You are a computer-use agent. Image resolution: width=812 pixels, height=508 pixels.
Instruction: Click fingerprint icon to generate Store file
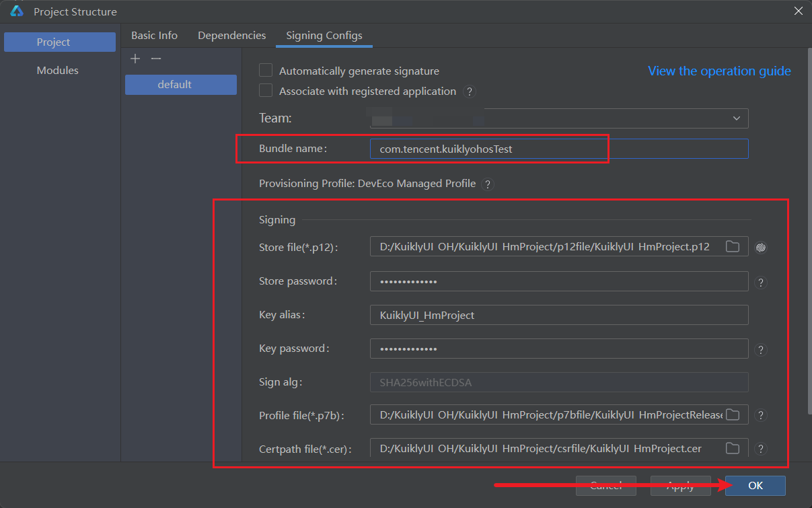pos(761,247)
